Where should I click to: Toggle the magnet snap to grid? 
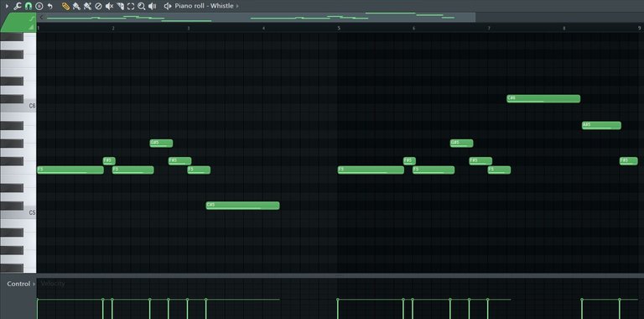click(x=28, y=6)
